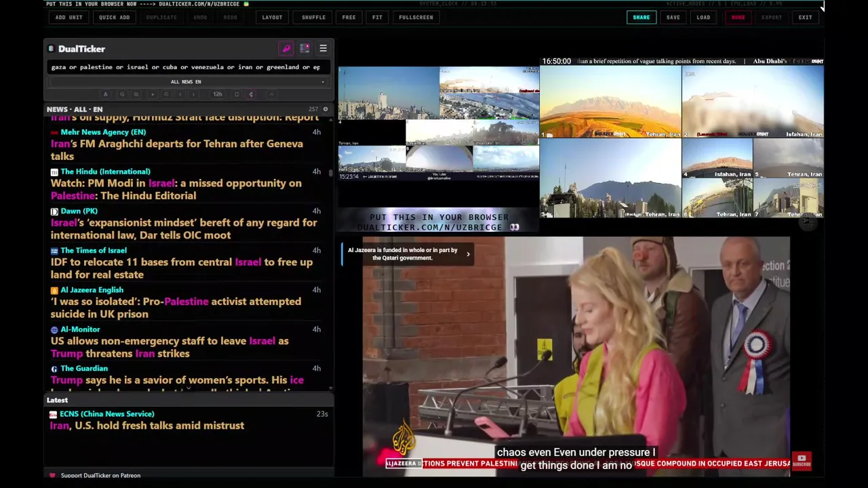The width and height of the screenshot is (868, 488).
Task: Click the heart icon beside Patreon support
Action: [x=52, y=475]
